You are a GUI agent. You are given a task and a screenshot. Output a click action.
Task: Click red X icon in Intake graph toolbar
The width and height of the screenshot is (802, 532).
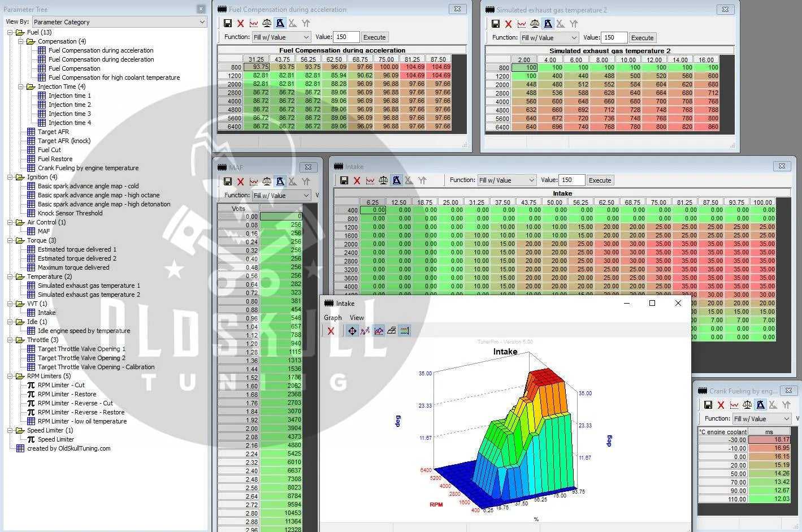pyautogui.click(x=331, y=331)
